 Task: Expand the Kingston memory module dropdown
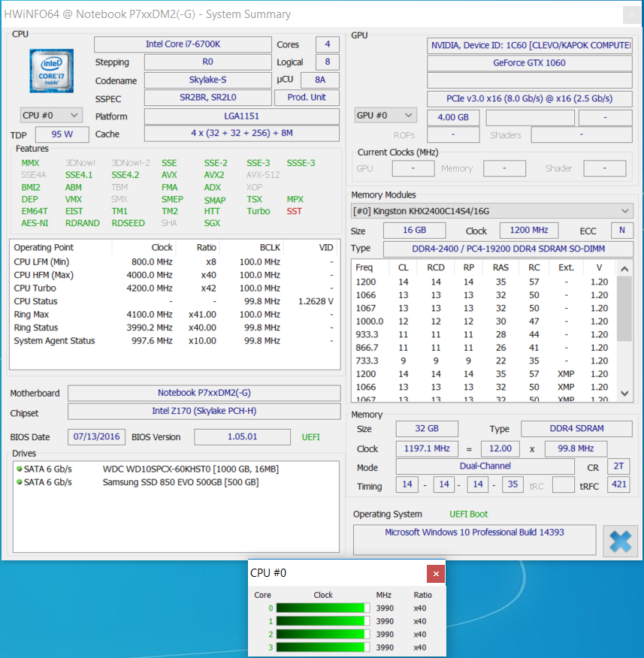[x=491, y=211]
